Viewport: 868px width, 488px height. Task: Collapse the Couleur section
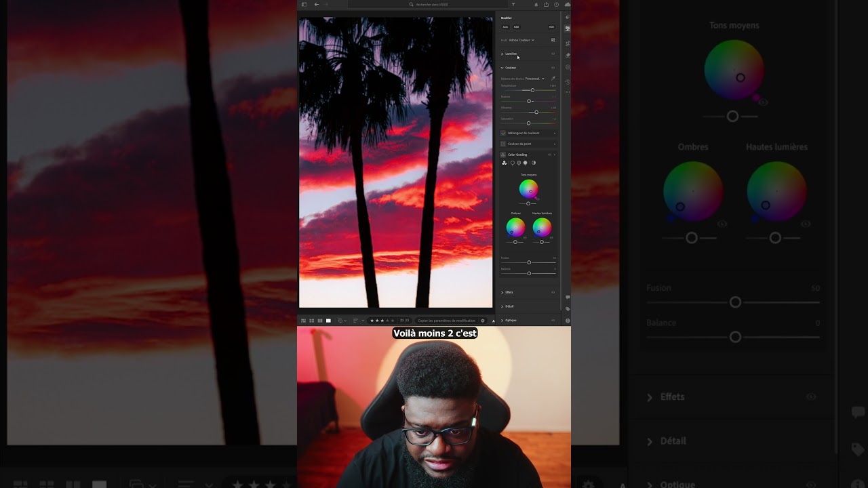502,68
